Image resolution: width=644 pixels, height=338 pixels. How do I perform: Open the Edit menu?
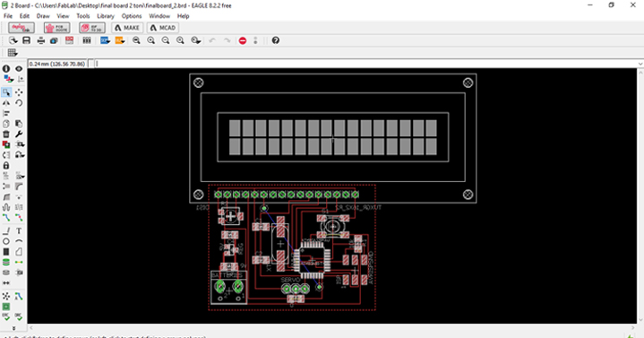coord(24,16)
